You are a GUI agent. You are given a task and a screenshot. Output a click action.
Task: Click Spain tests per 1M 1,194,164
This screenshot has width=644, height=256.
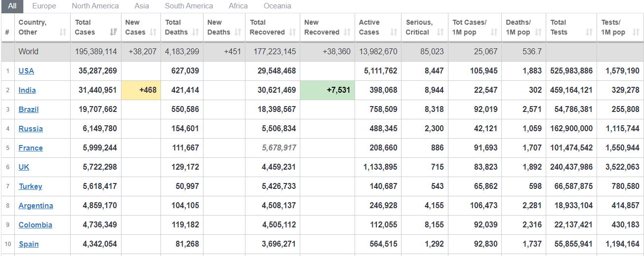click(622, 244)
